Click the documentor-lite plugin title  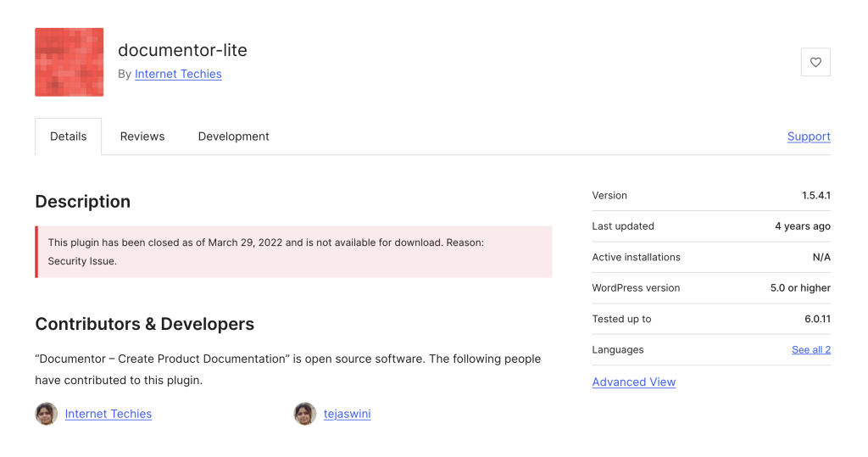[182, 50]
